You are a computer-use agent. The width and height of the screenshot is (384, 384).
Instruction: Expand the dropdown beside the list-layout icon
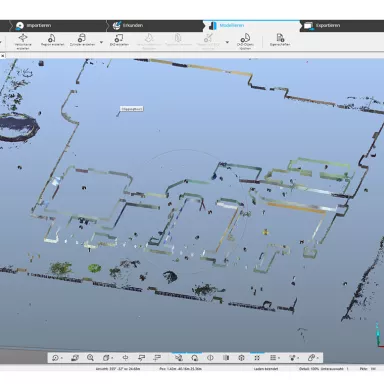click(279, 358)
